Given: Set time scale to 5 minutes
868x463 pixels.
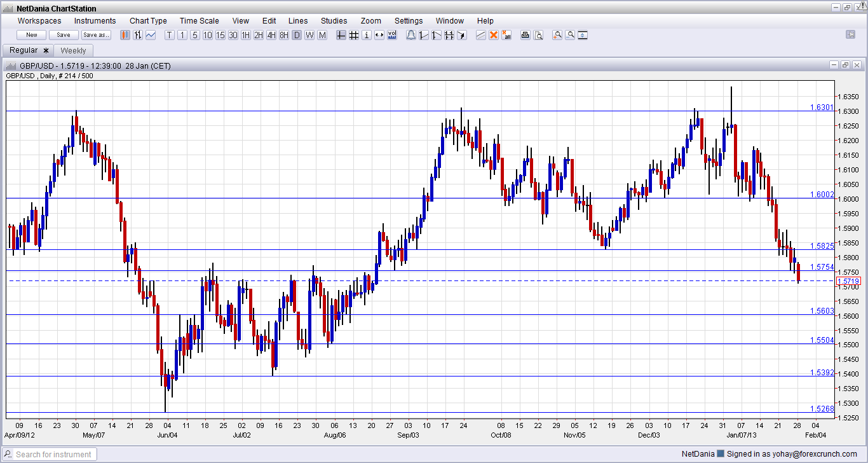Looking at the screenshot, I should tap(195, 35).
